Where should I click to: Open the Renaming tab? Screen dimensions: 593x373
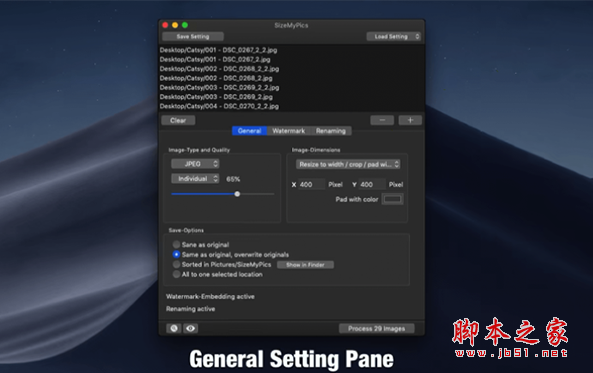pyautogui.click(x=331, y=131)
